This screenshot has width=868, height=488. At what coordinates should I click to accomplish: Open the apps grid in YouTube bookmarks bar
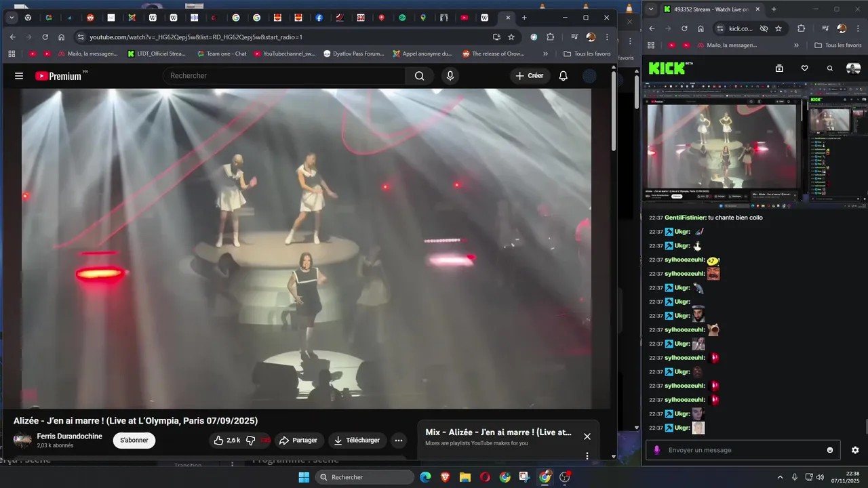click(12, 54)
